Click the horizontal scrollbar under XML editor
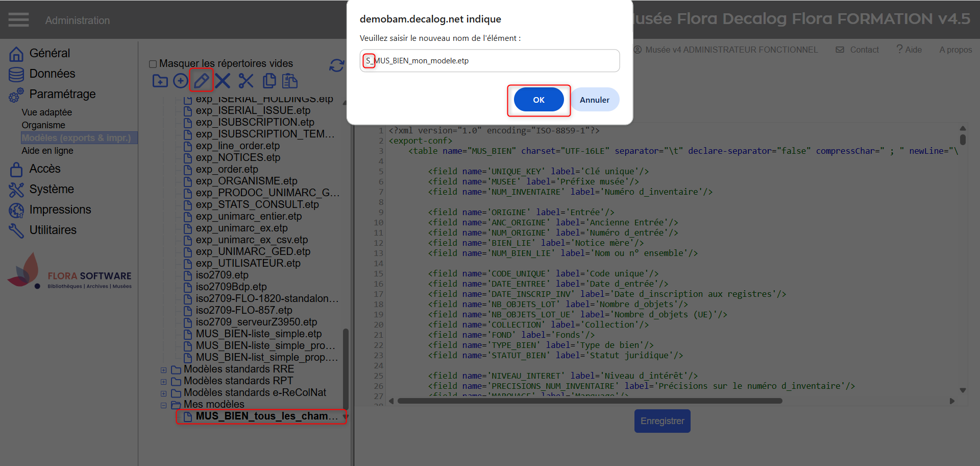 [x=590, y=401]
